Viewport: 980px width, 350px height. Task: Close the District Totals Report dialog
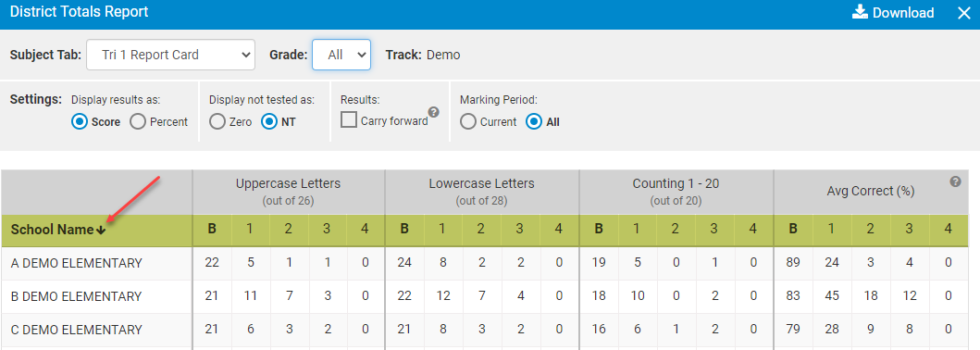[963, 13]
